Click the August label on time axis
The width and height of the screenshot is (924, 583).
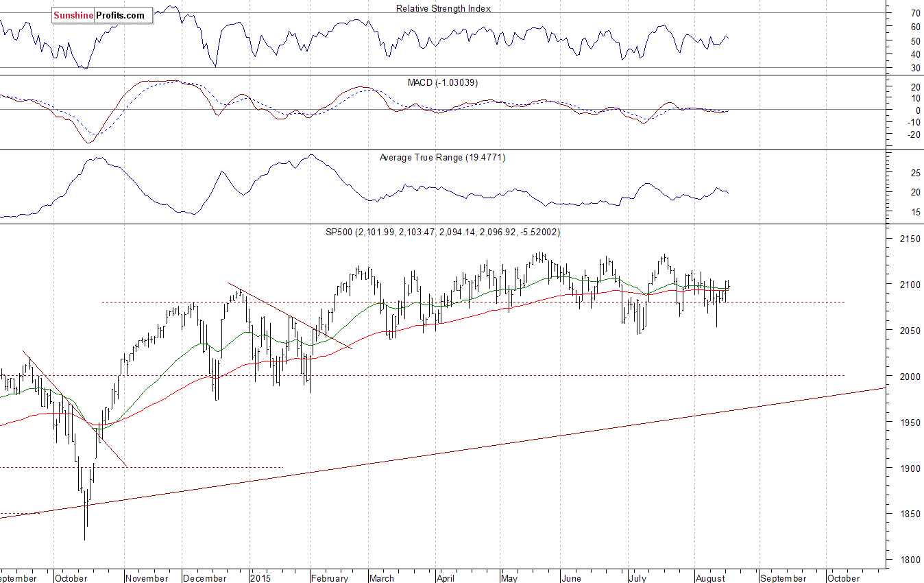click(710, 578)
